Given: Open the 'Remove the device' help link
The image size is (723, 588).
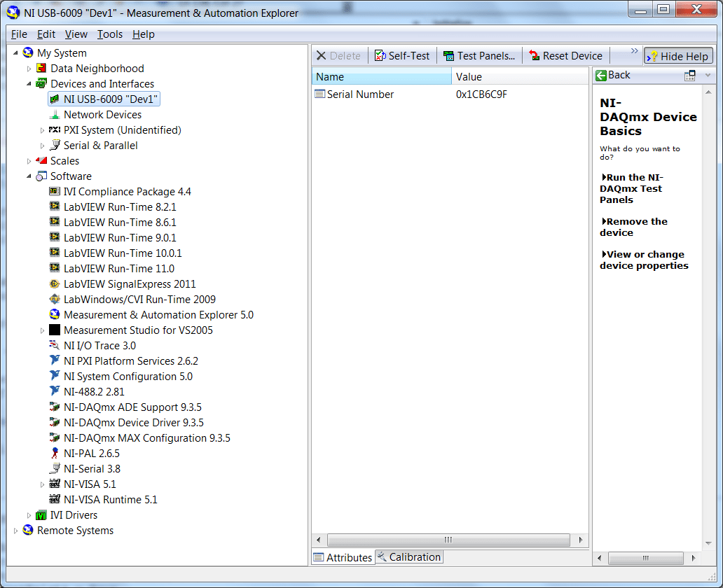Looking at the screenshot, I should coord(634,227).
